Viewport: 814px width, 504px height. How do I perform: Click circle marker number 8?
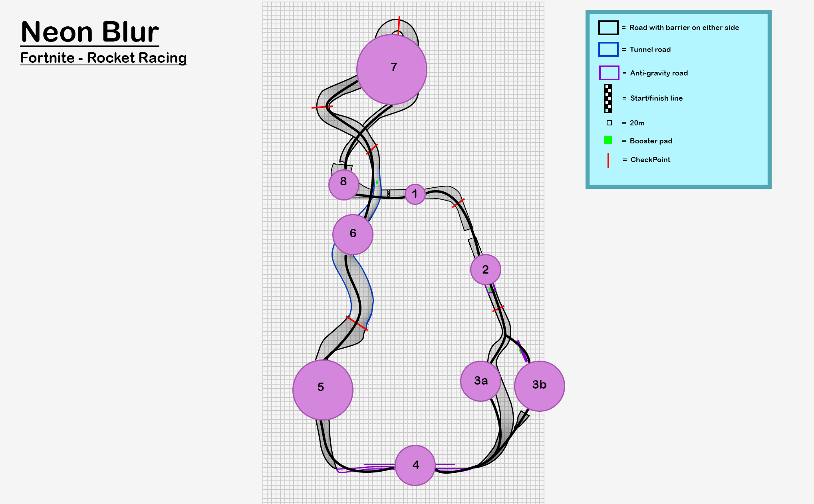[x=343, y=185]
